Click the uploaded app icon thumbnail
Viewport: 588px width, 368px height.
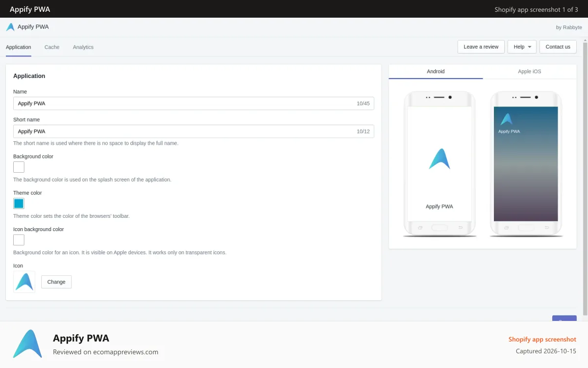pyautogui.click(x=24, y=282)
